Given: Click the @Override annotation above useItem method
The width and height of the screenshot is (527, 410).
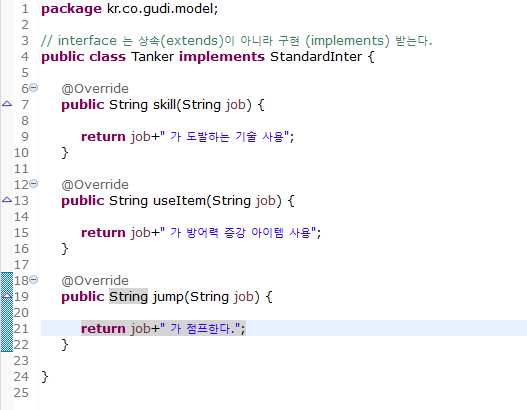Looking at the screenshot, I should click(95, 185).
